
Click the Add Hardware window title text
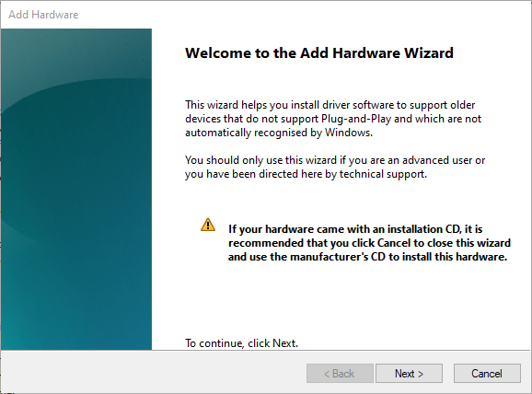[43, 15]
